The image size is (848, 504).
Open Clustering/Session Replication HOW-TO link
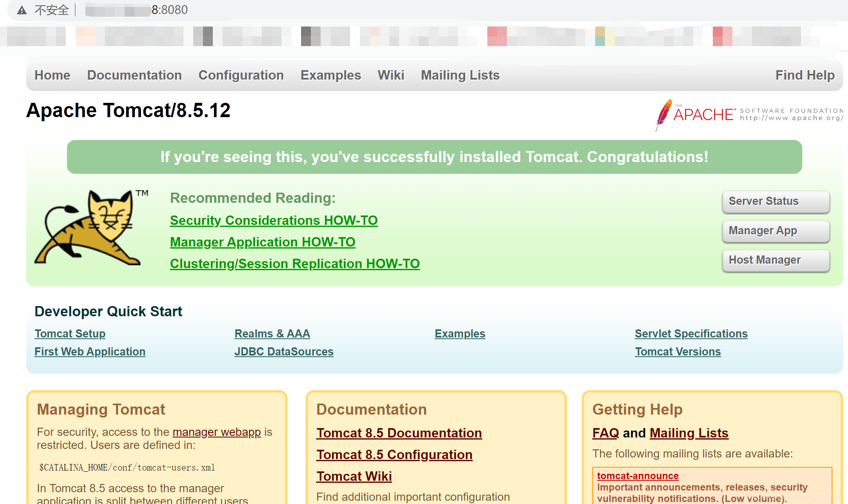coord(295,264)
